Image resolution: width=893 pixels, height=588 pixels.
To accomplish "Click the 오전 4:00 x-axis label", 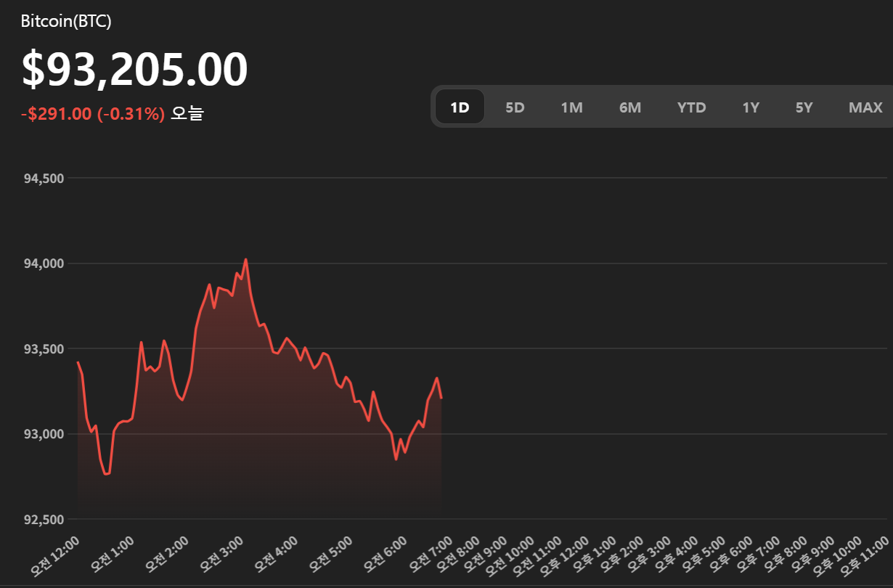I will click(276, 554).
